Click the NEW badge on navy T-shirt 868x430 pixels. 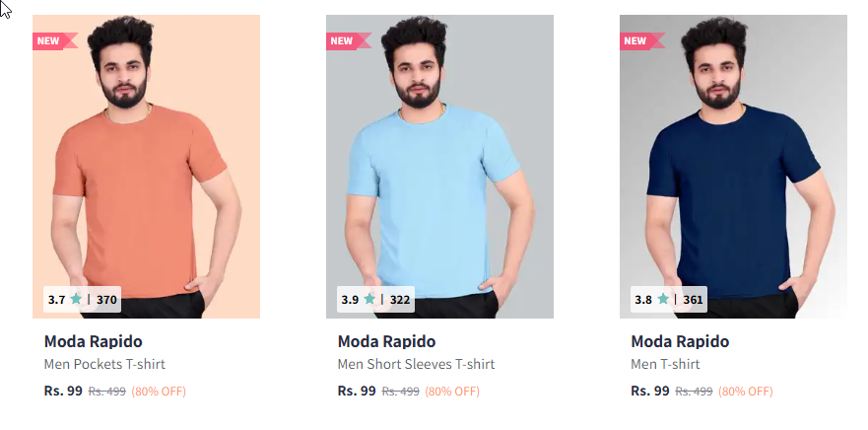[641, 41]
